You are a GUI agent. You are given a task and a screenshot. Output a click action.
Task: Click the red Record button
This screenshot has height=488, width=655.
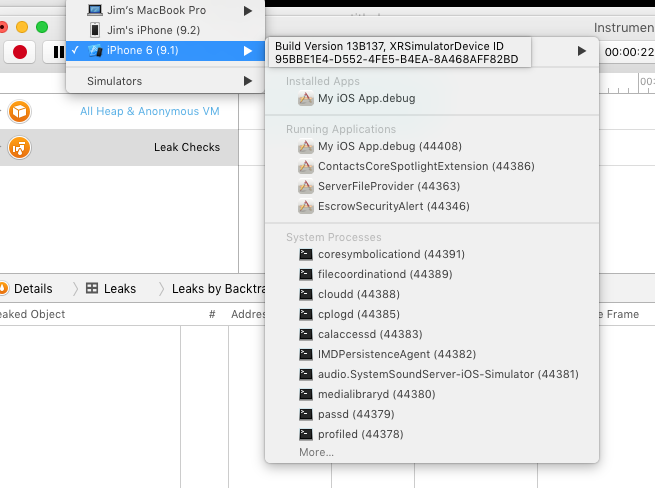coord(20,52)
